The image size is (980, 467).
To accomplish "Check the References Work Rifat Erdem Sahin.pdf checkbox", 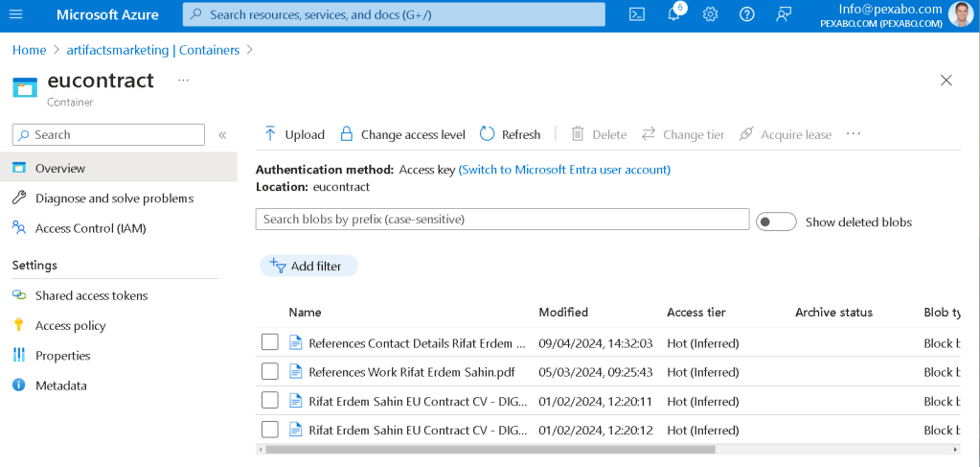I will [x=270, y=371].
